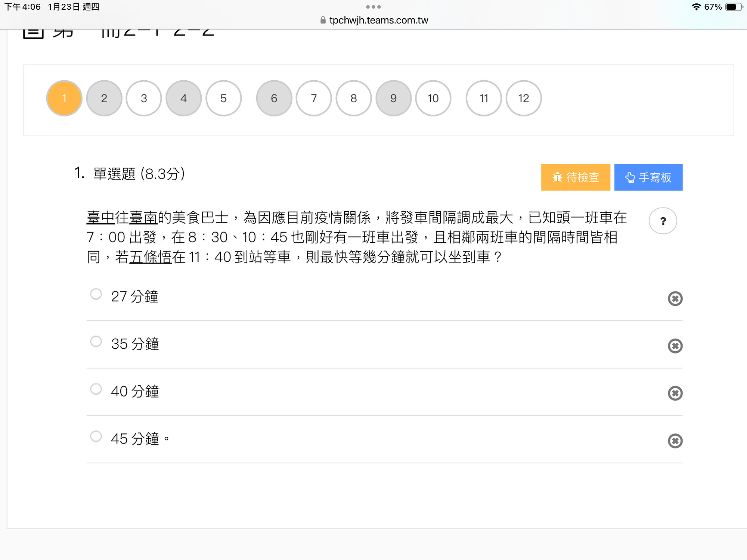Image resolution: width=747 pixels, height=560 pixels.
Task: Open the 手寫板 handwriting pad
Action: click(x=648, y=177)
